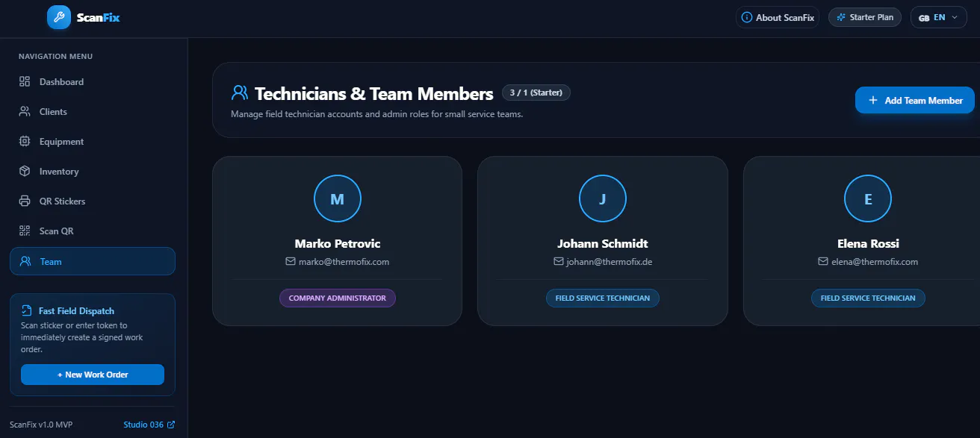Click the email marko@thermofix.com
The height and width of the screenshot is (438, 980).
(x=344, y=262)
